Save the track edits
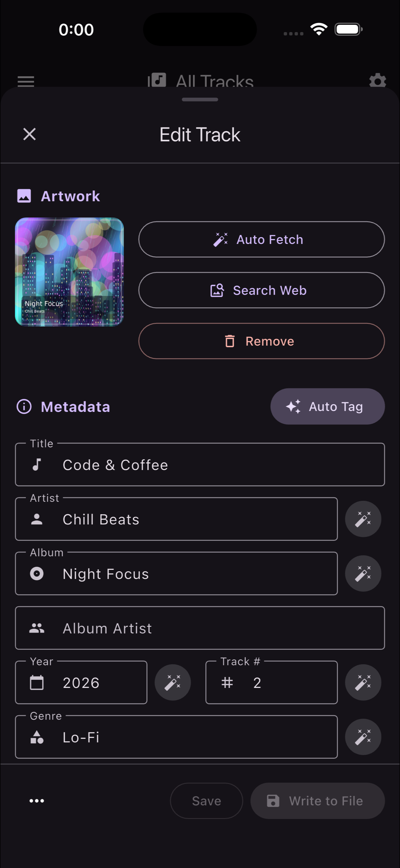This screenshot has height=868, width=400. (207, 801)
